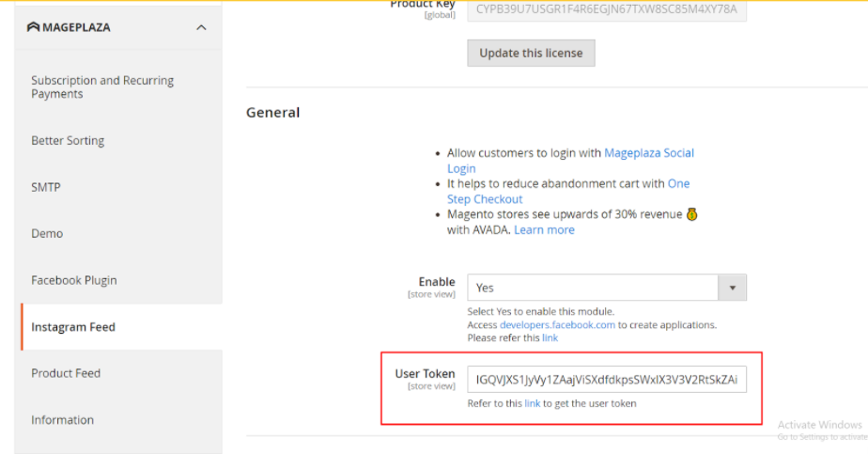Viewport: 868px width, 454px height.
Task: Open the link to get user token
Action: [x=532, y=403]
